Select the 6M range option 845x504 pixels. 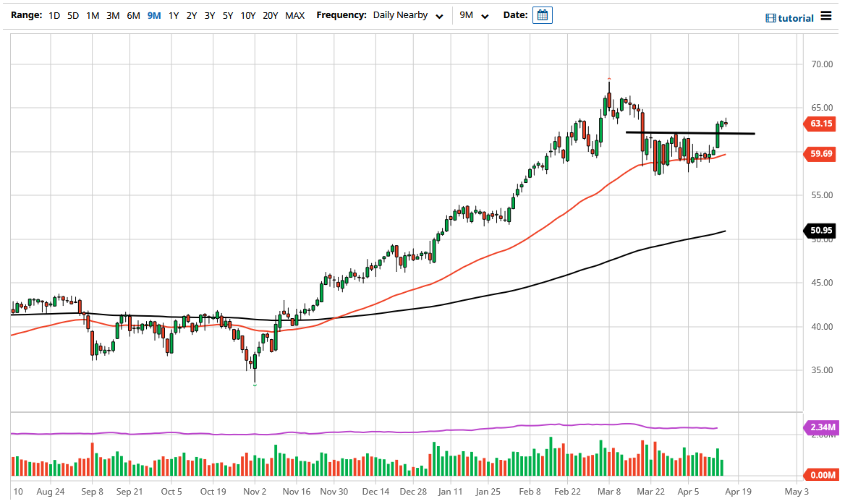pyautogui.click(x=132, y=15)
